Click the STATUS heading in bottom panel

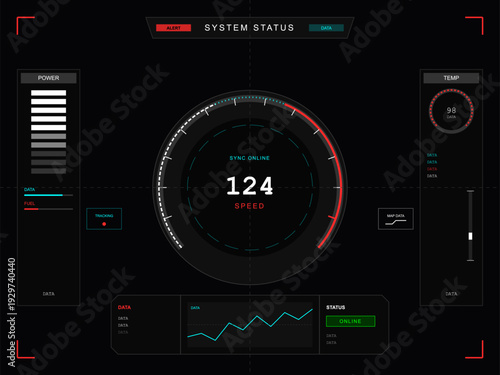point(336,307)
